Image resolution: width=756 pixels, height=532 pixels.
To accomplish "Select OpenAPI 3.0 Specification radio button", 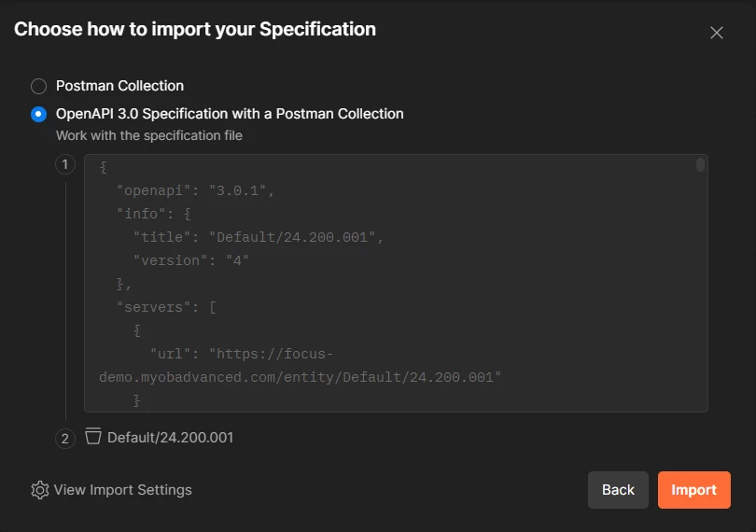I will [38, 114].
